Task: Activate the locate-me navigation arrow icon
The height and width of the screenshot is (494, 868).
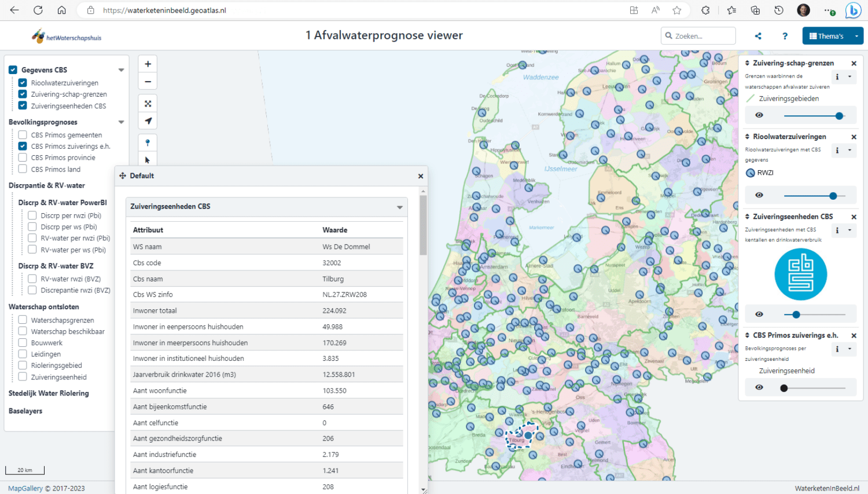Action: (148, 120)
